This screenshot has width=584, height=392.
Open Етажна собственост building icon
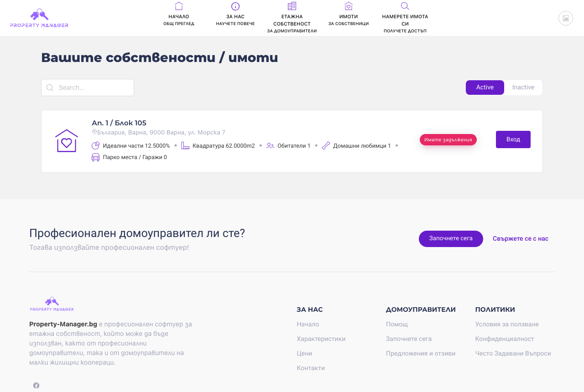[292, 6]
